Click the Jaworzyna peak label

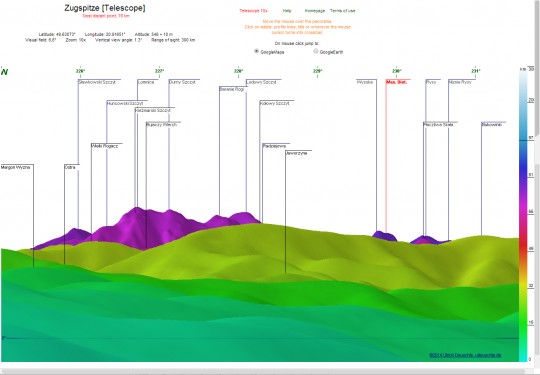296,153
